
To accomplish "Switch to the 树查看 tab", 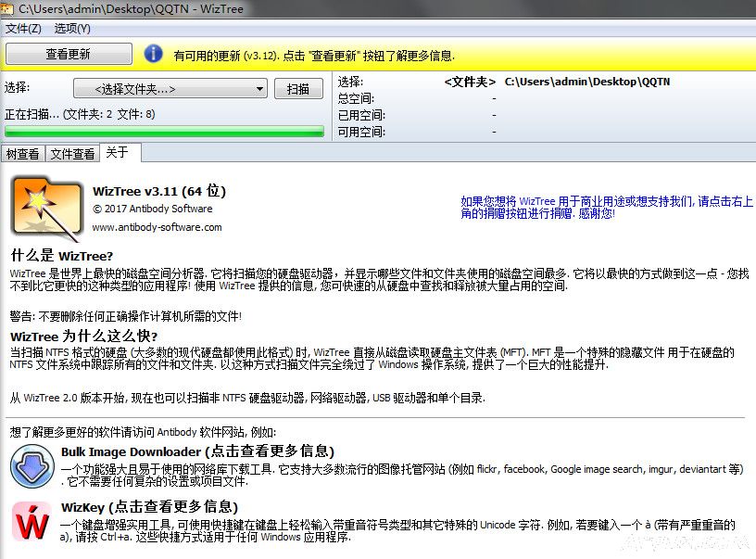I will (x=22, y=154).
